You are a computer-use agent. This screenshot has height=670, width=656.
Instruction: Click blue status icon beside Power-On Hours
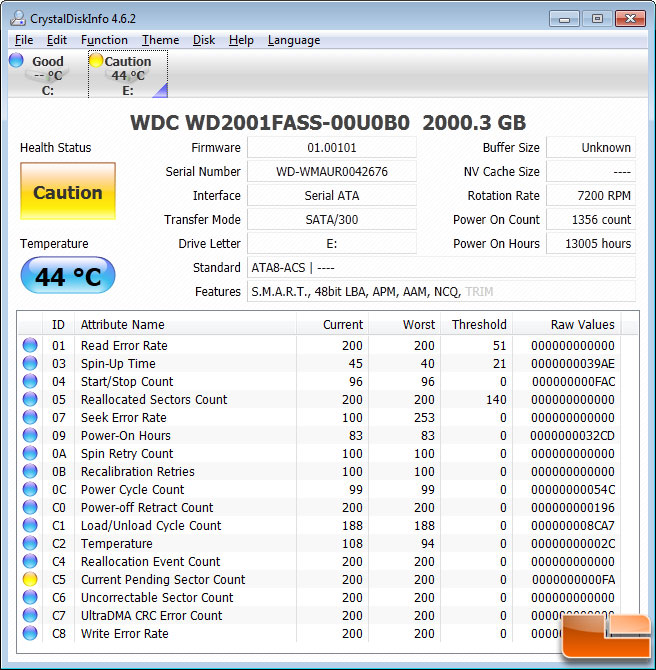[30, 436]
